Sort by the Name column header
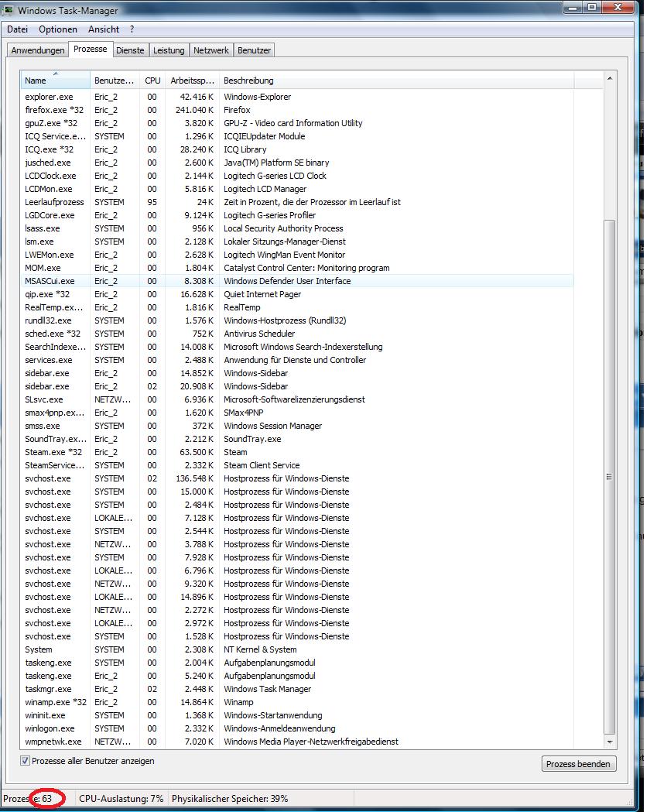This screenshot has width=650, height=812. pyautogui.click(x=56, y=81)
